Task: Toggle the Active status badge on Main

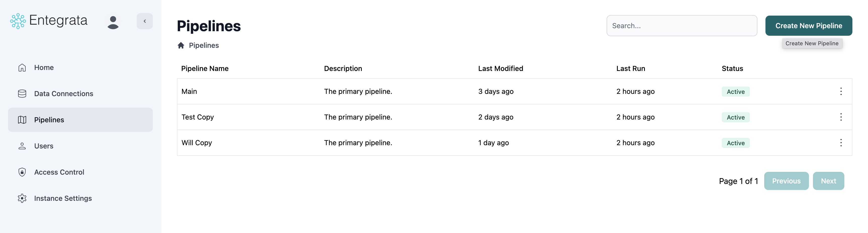Action: coord(736,91)
